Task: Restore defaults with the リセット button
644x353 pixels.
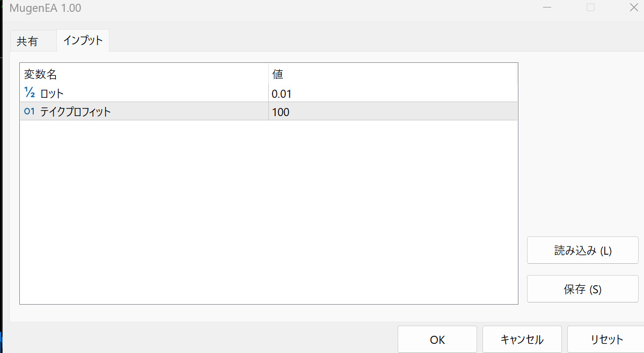Action: (x=606, y=340)
